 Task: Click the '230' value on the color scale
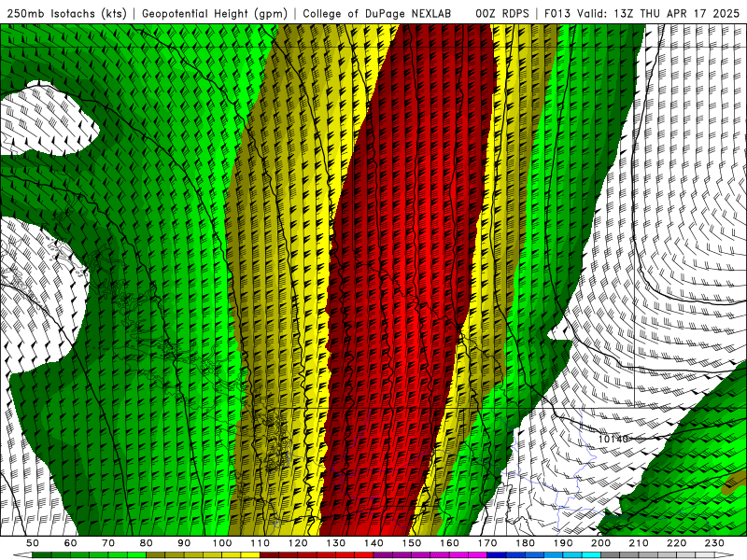click(x=714, y=543)
